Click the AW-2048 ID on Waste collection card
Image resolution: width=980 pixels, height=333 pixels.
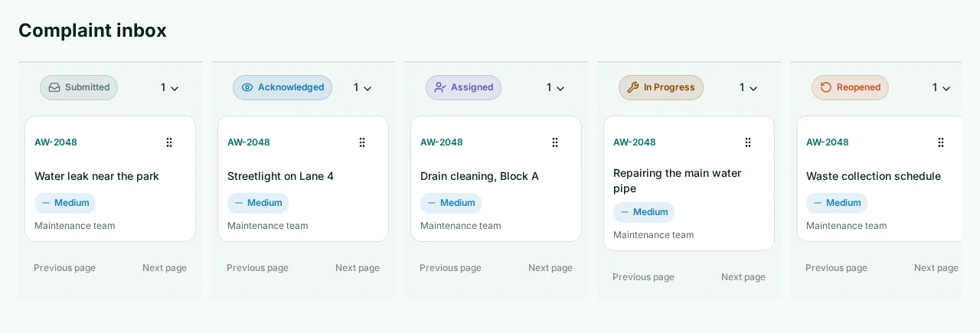828,142
